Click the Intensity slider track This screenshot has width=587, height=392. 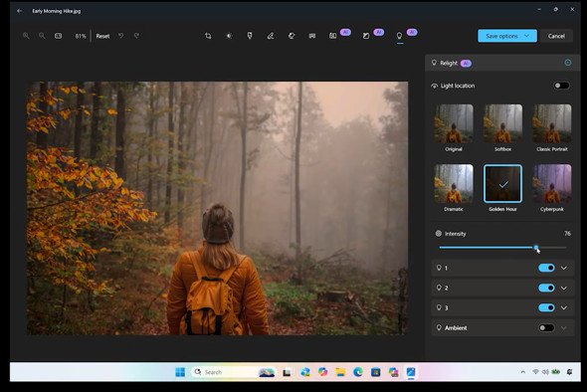click(x=502, y=248)
